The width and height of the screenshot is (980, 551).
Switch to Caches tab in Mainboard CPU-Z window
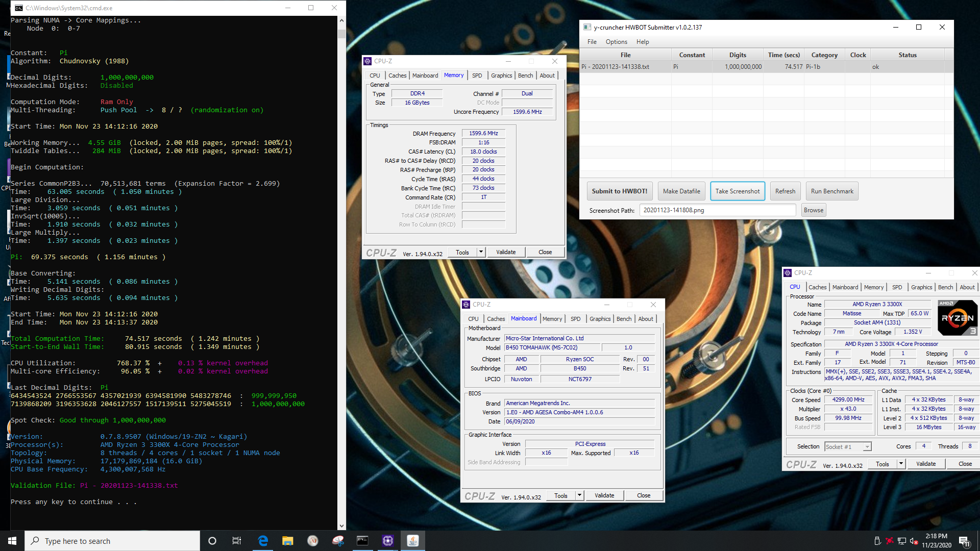(x=496, y=319)
